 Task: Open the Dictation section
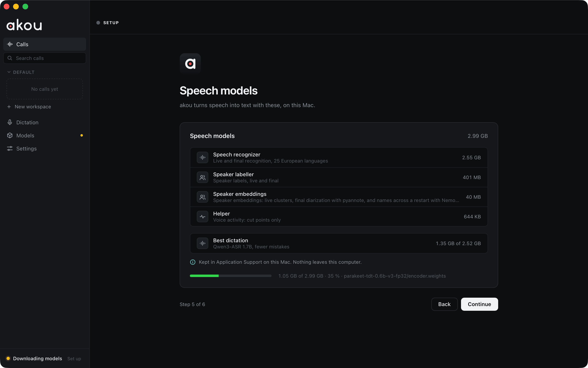point(45,122)
